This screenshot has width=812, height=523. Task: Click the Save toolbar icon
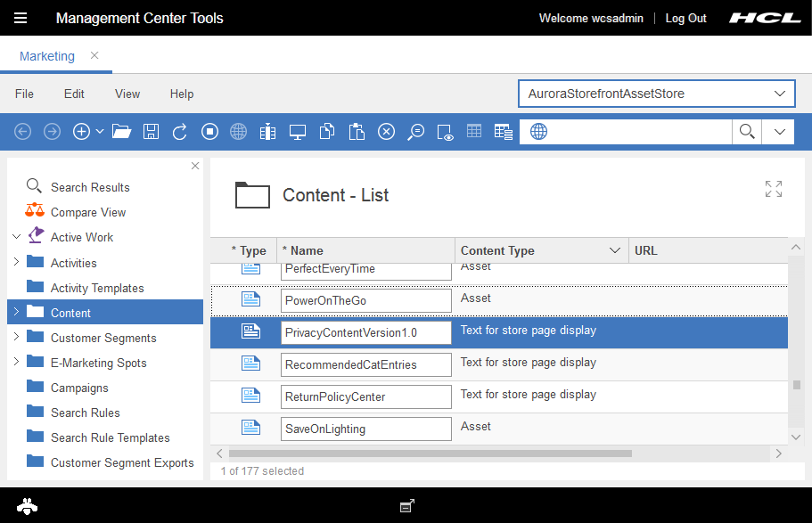[151, 132]
